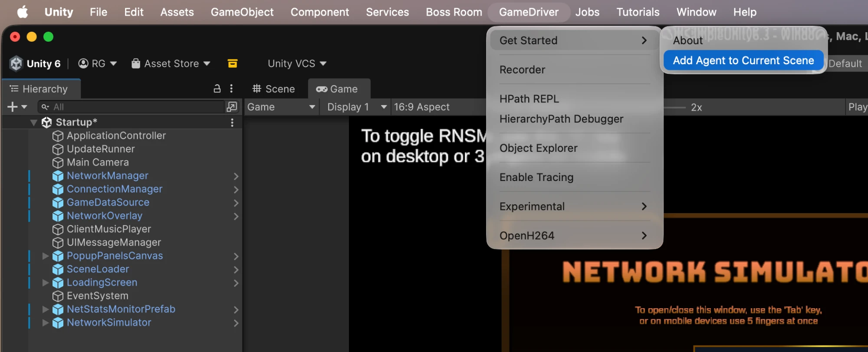Open the NetStatsMonitorPrefab prefab arrow
The height and width of the screenshot is (352, 868).
click(x=236, y=310)
